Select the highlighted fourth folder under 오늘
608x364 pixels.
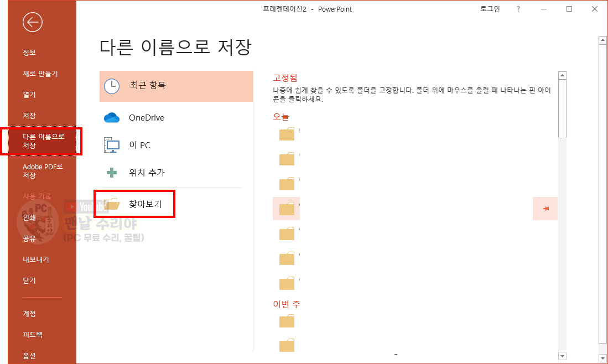click(x=287, y=209)
